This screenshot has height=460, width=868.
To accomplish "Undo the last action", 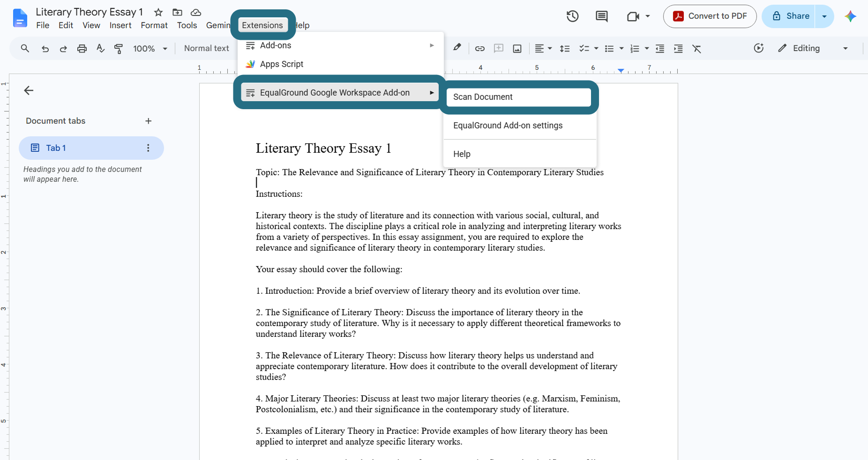I will [x=45, y=48].
